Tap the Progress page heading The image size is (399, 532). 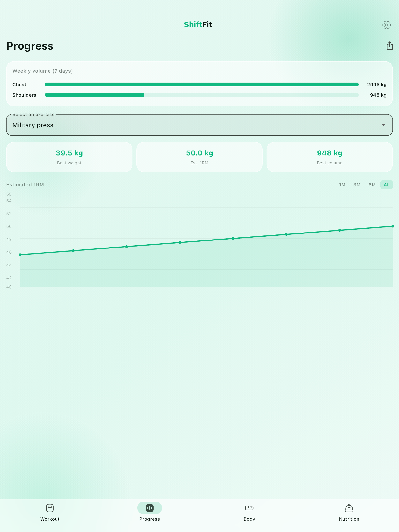[30, 46]
